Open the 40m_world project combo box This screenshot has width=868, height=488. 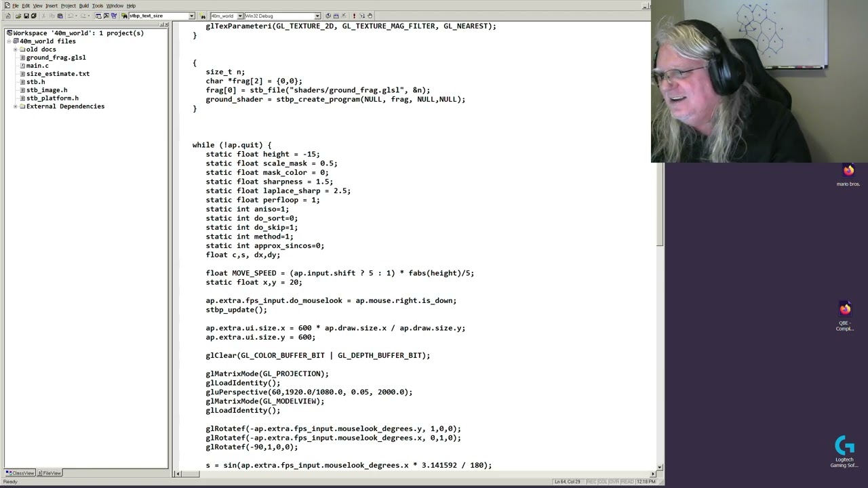tap(226, 16)
